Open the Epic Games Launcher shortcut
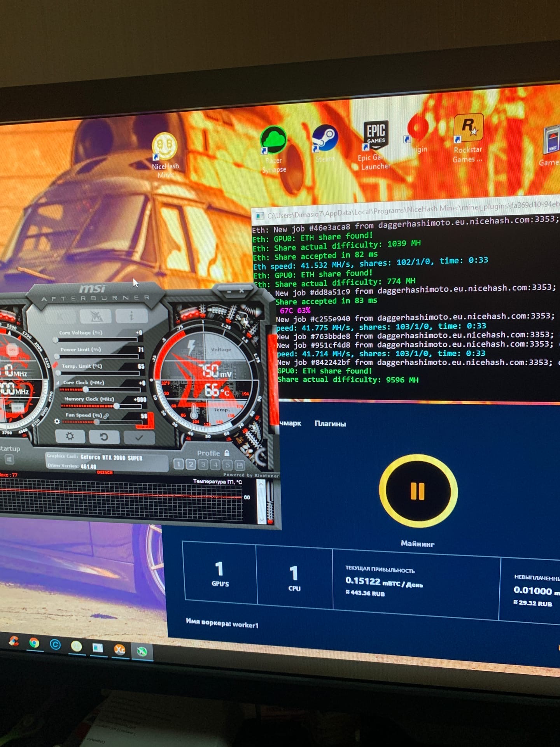Viewport: 560px width, 747px height. [374, 145]
